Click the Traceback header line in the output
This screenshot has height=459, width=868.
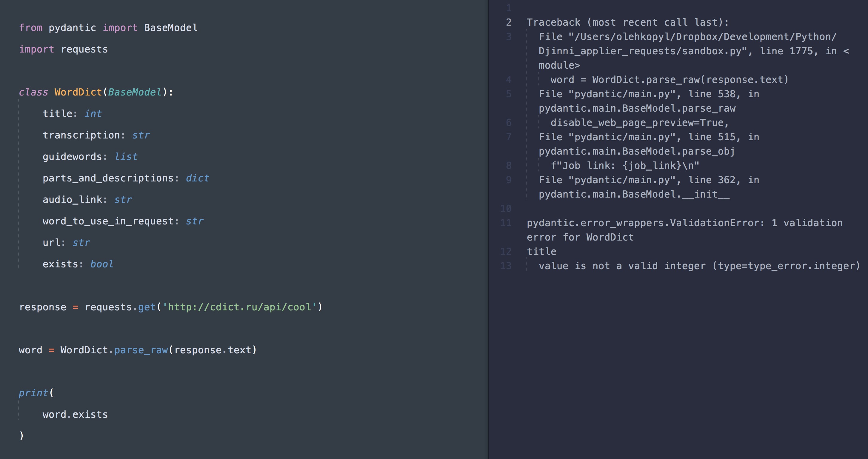[627, 22]
